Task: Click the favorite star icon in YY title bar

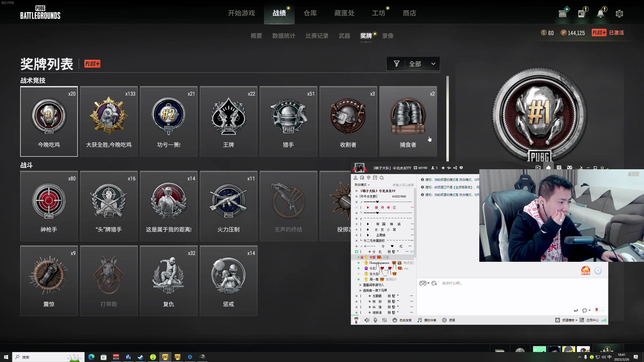Action: [x=443, y=168]
